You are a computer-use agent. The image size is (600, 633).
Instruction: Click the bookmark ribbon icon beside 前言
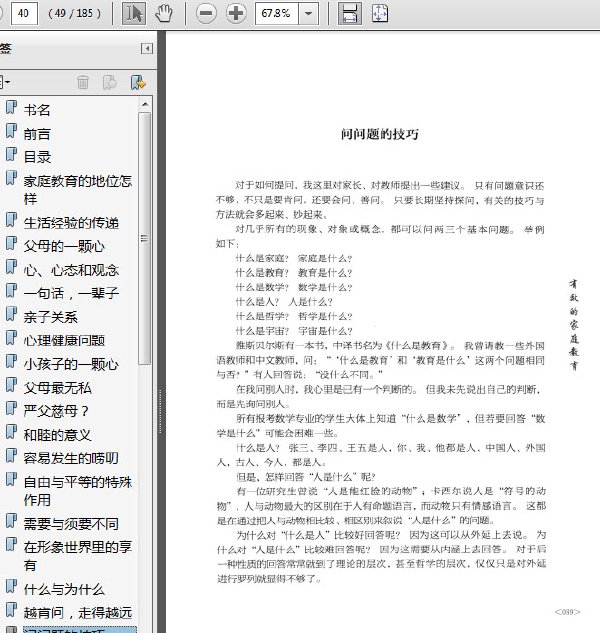[12, 131]
